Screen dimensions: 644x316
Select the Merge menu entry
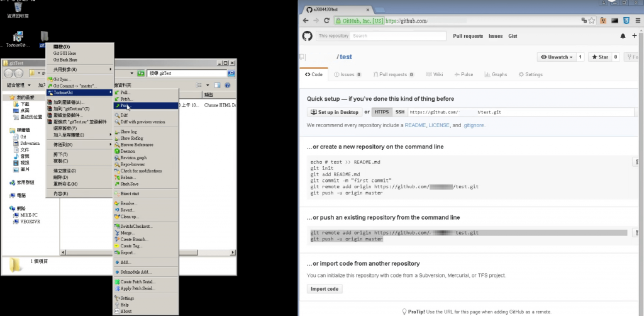146,233
